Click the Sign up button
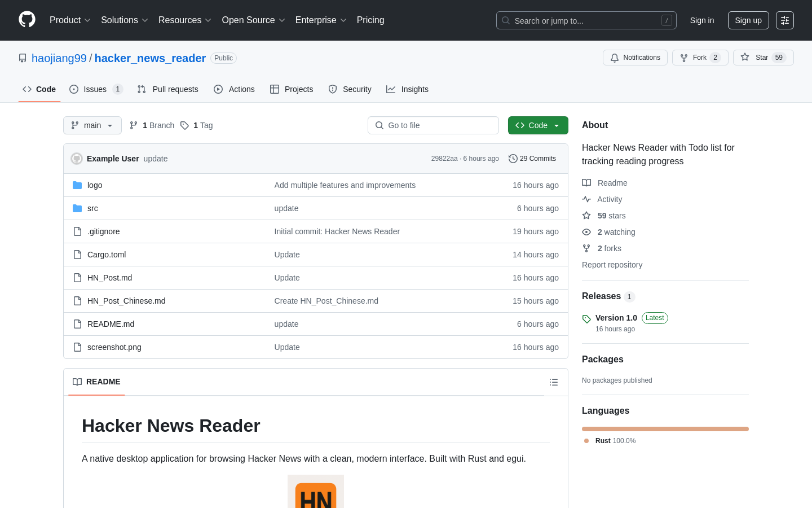Screen dimensions: 812x508 (748, 20)
